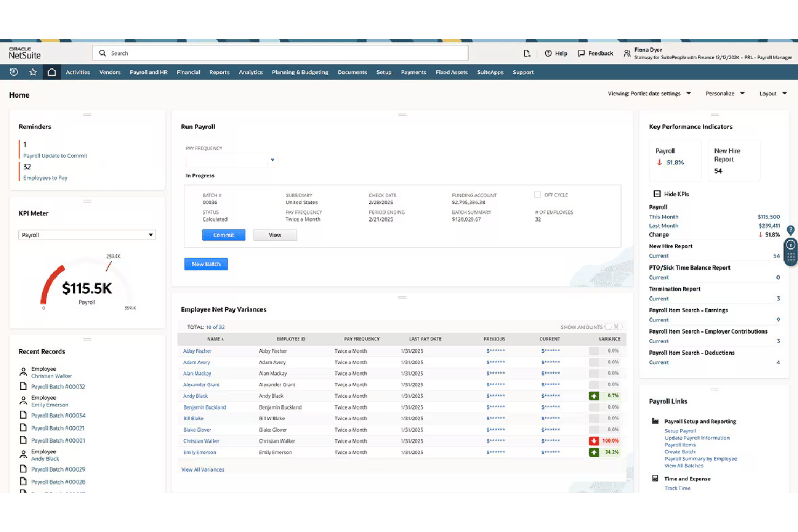Click green up arrow in Emily Emerson row

594,452
